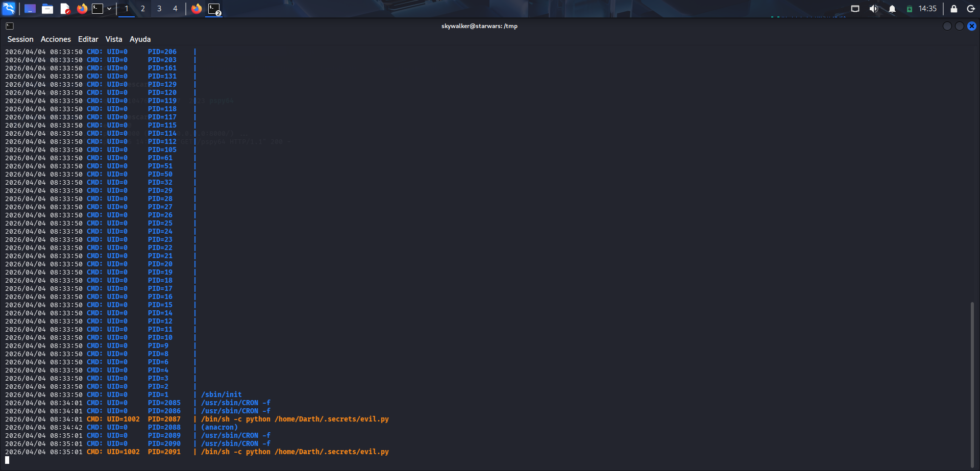
Task: Click the volume speaker icon
Action: 874,9
